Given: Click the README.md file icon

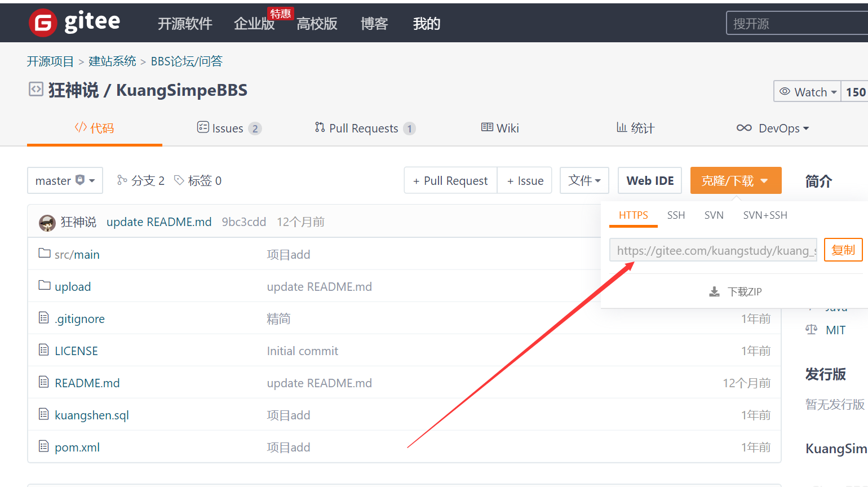Looking at the screenshot, I should (44, 382).
